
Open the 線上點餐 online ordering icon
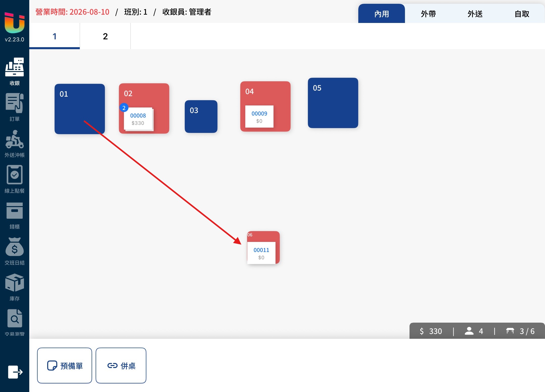point(14,175)
